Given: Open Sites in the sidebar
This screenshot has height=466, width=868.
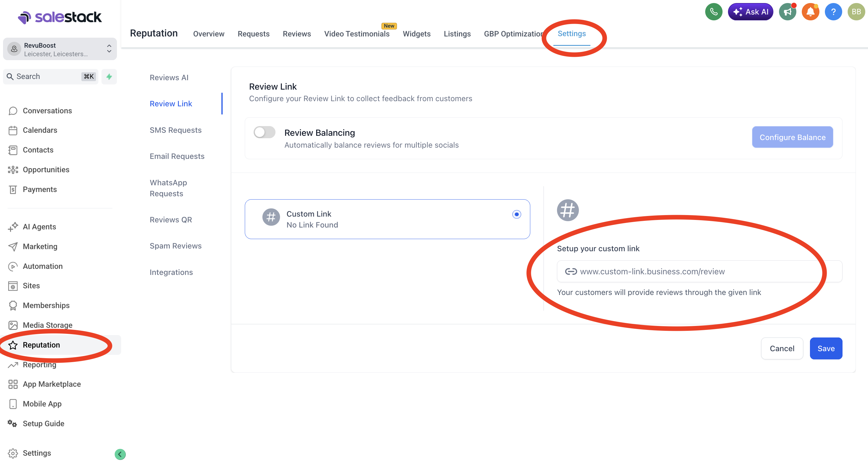Looking at the screenshot, I should 31,286.
